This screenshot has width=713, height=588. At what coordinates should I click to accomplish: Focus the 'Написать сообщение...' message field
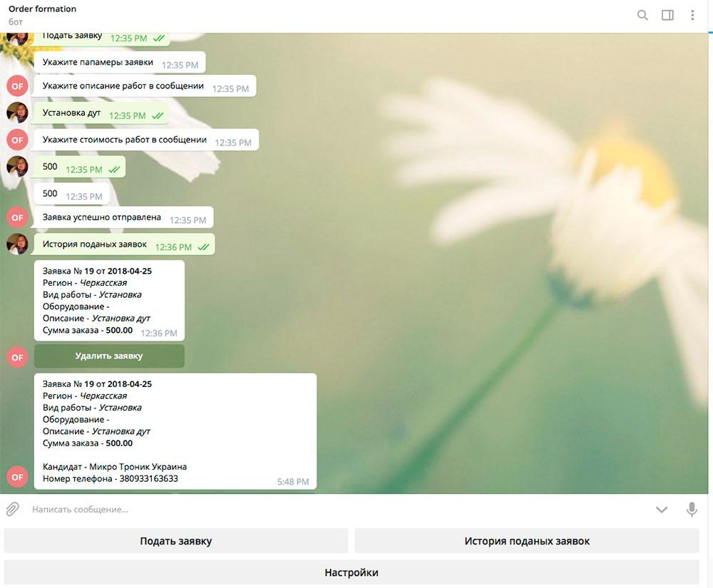click(337, 510)
